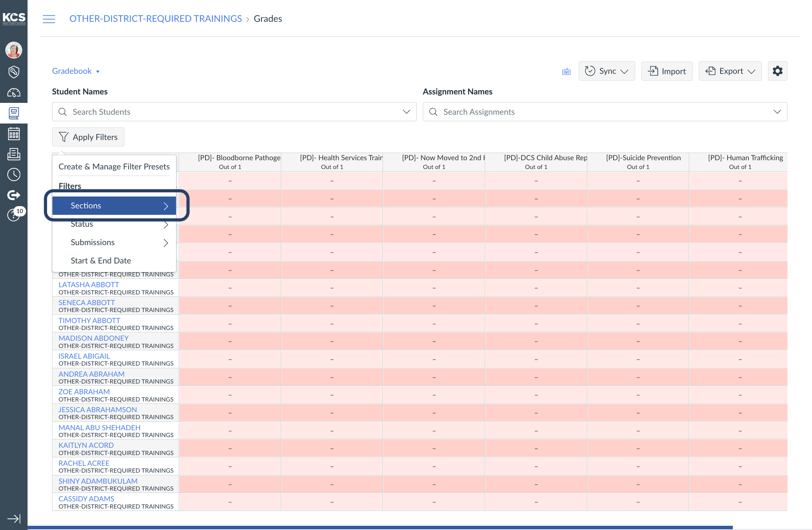Click the Apply Filters button
812x530 pixels.
pyautogui.click(x=88, y=137)
